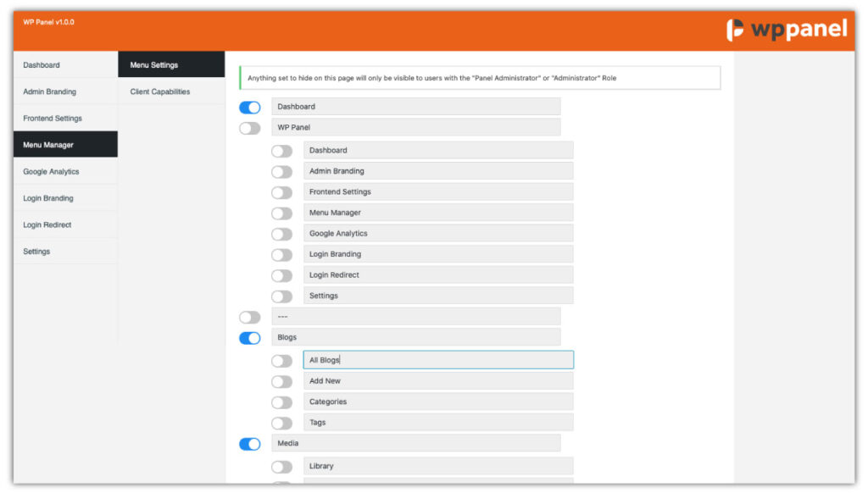Toggle the Menu Manager submenu switch
Image resolution: width=868 pixels, height=493 pixels.
click(281, 213)
